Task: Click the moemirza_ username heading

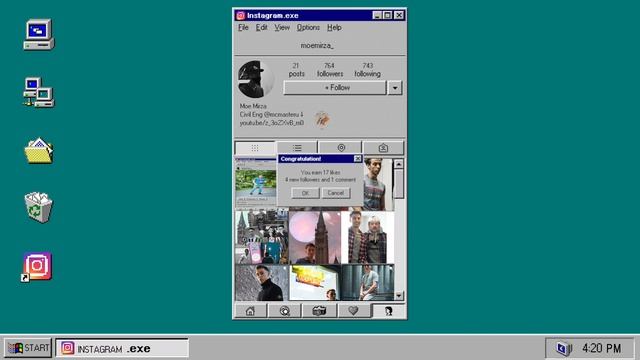Action: coord(317,45)
